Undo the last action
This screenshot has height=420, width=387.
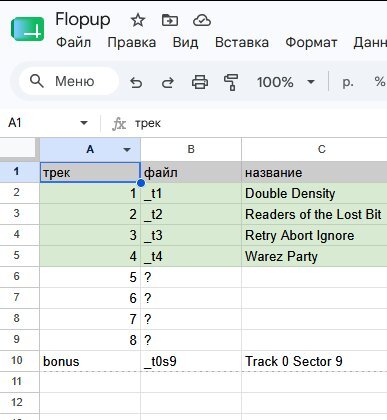pyautogui.click(x=136, y=82)
